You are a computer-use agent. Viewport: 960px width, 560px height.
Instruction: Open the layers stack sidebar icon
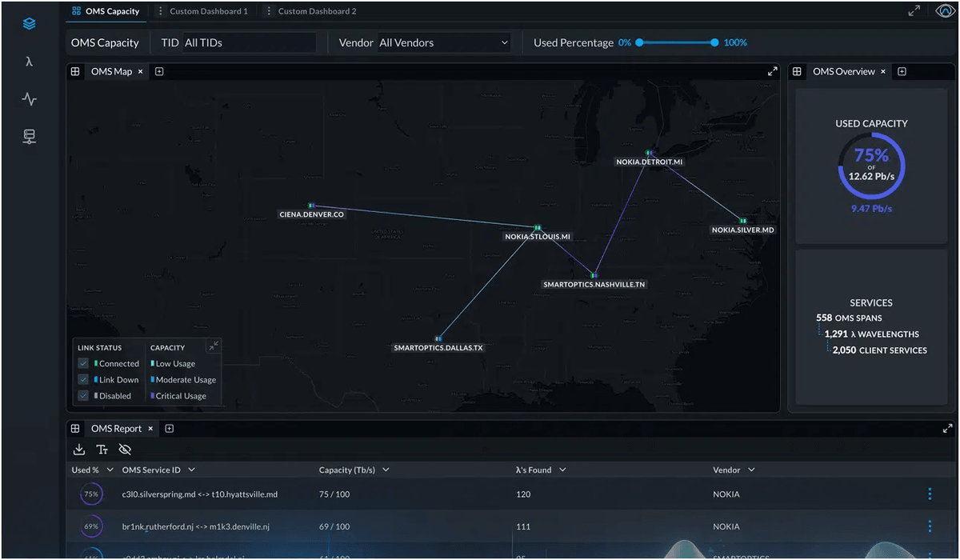pyautogui.click(x=30, y=24)
